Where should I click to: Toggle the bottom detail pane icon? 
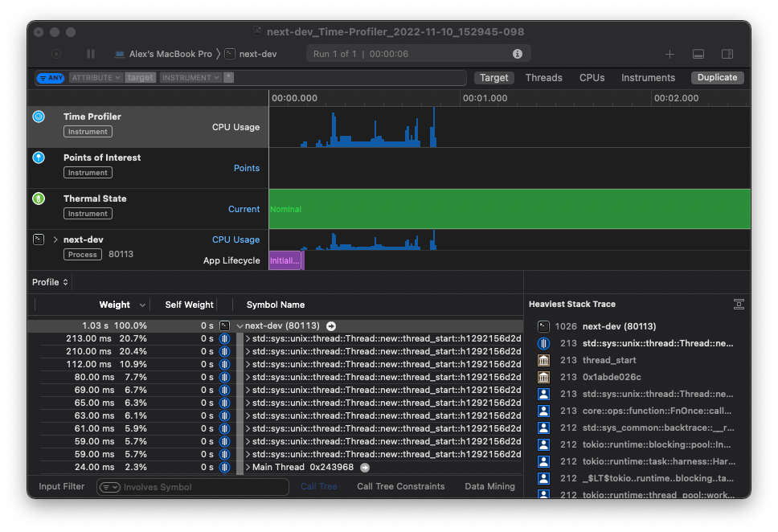698,54
